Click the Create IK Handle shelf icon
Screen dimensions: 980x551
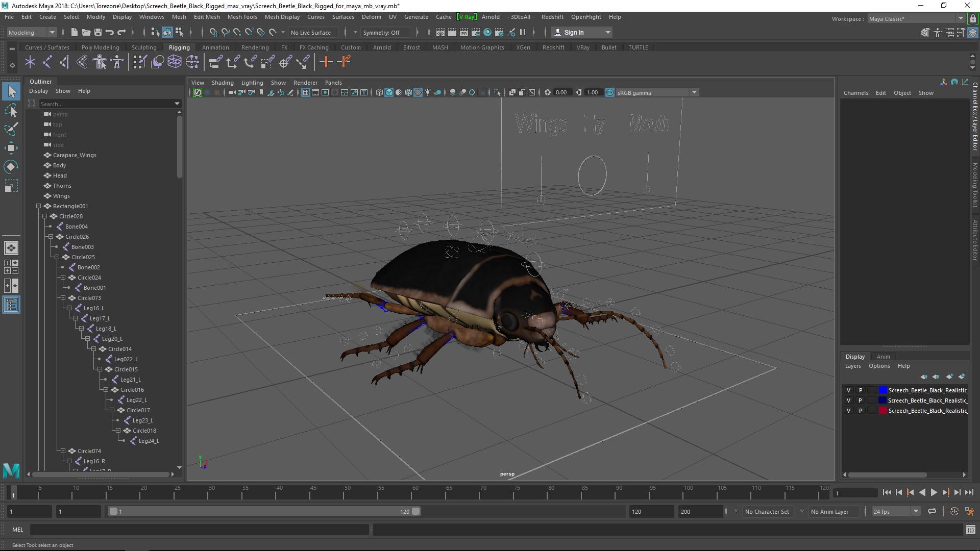[65, 62]
